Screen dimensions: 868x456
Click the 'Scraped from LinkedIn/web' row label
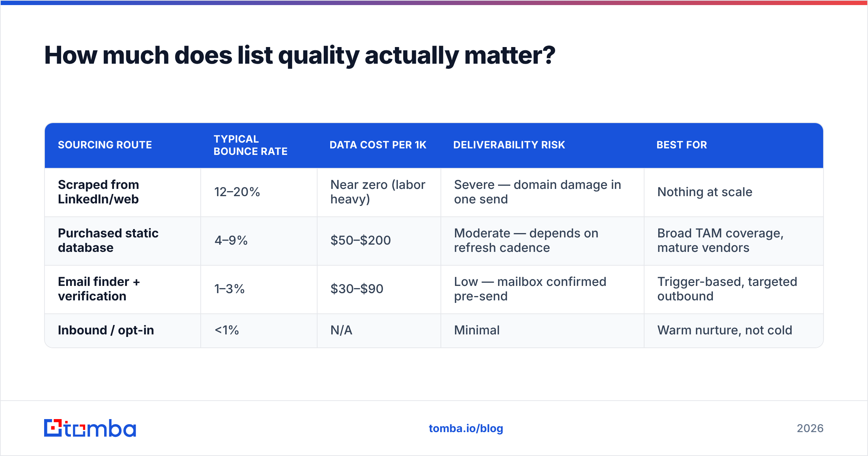98,192
